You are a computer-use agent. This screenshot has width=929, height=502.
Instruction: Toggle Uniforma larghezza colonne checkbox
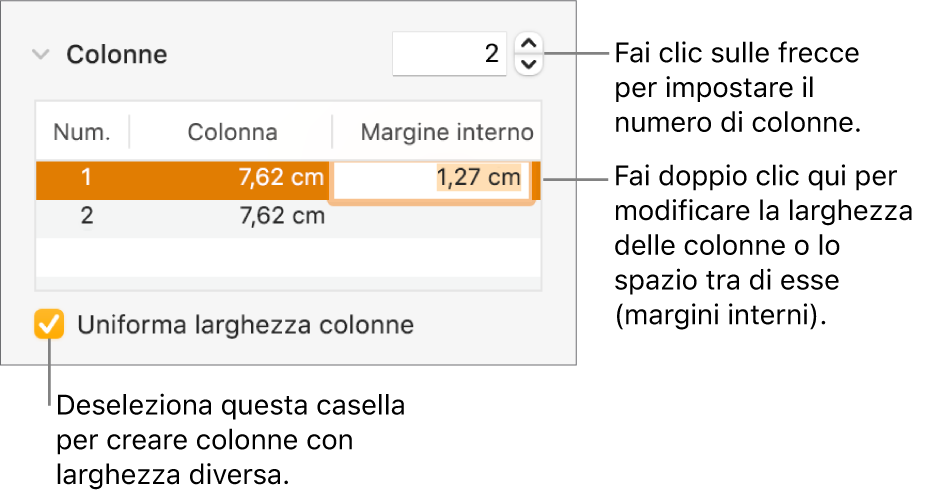point(49,325)
